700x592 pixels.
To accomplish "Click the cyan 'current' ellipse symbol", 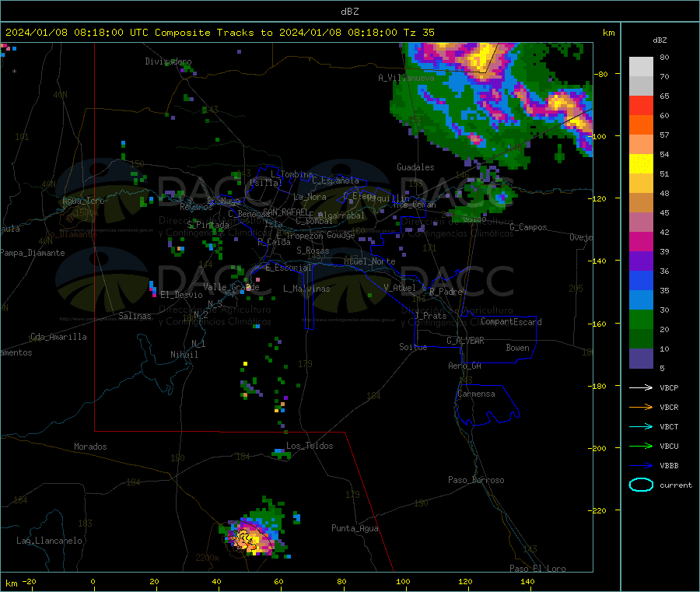I will coord(641,485).
